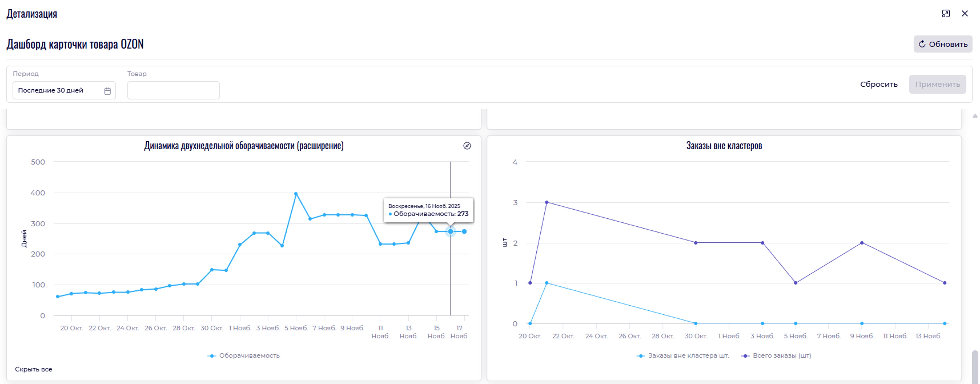The height and width of the screenshot is (384, 980).
Task: Click the scroll-up arrow on right scrollbar
Action: coord(975,116)
